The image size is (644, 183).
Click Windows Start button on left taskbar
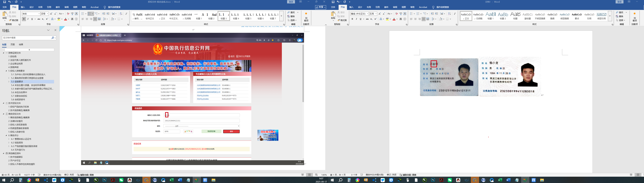pos(4,180)
